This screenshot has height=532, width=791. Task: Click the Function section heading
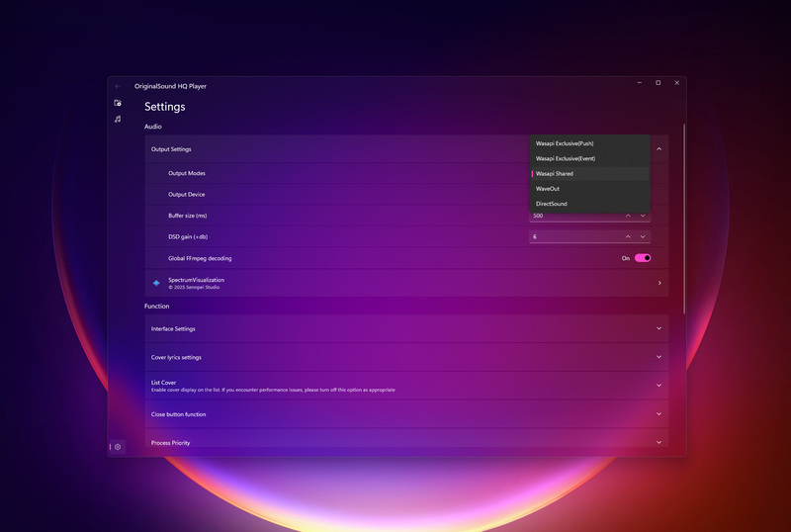157,307
